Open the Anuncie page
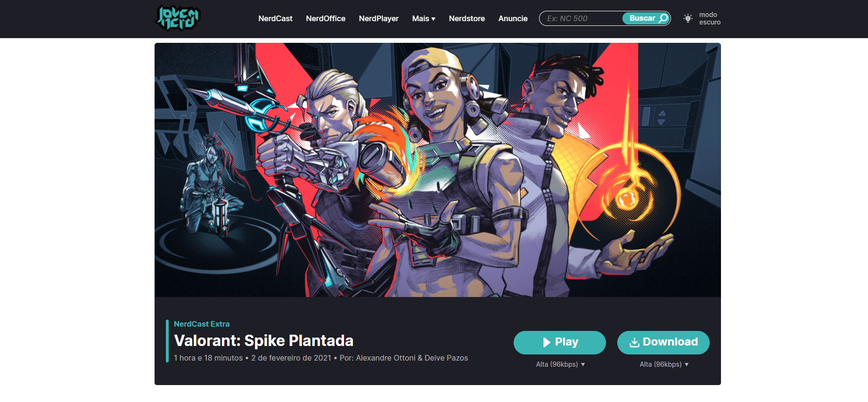 [x=513, y=18]
